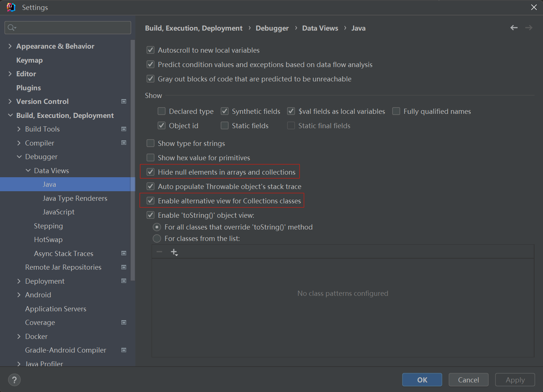Click the project-level icon next to Gradle-Android Compiler
This screenshot has width=543, height=392.
pos(124,350)
